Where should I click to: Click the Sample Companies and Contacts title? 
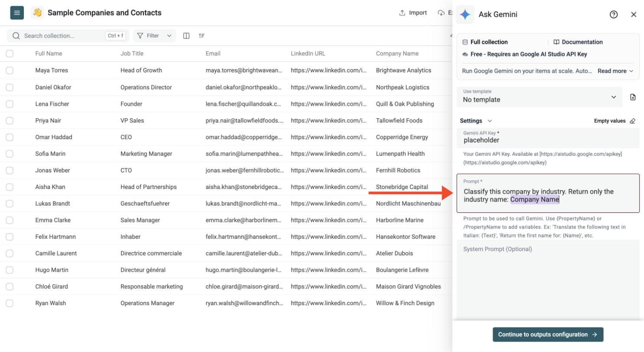[x=105, y=13]
